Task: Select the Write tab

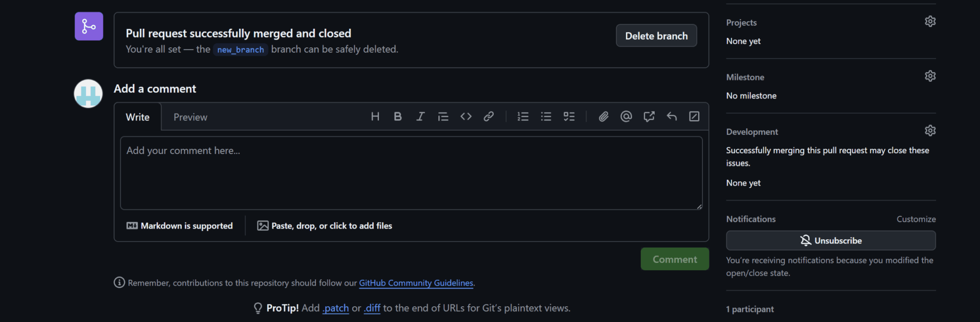Action: pyautogui.click(x=138, y=117)
